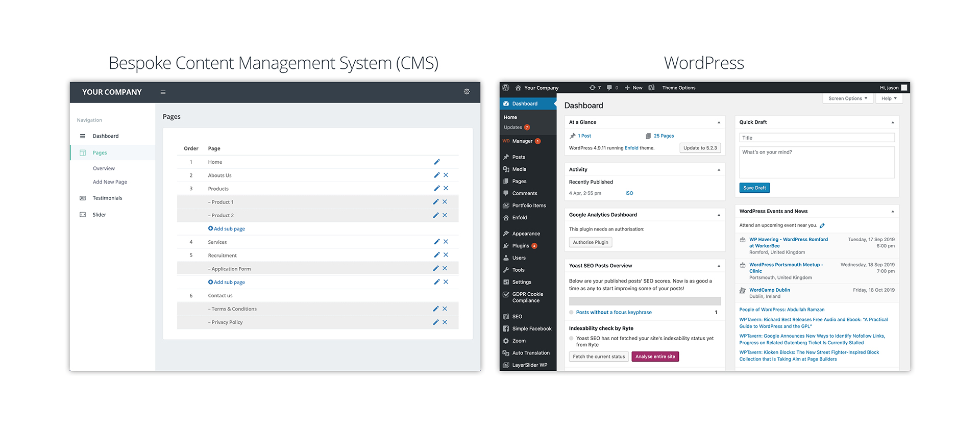Click the user avatar next to Hi, jason
This screenshot has width=980, height=434.
tap(904, 88)
